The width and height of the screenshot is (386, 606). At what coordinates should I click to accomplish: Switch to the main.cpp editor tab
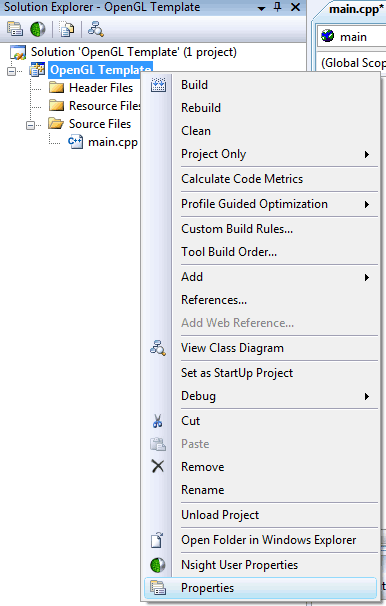[356, 9]
